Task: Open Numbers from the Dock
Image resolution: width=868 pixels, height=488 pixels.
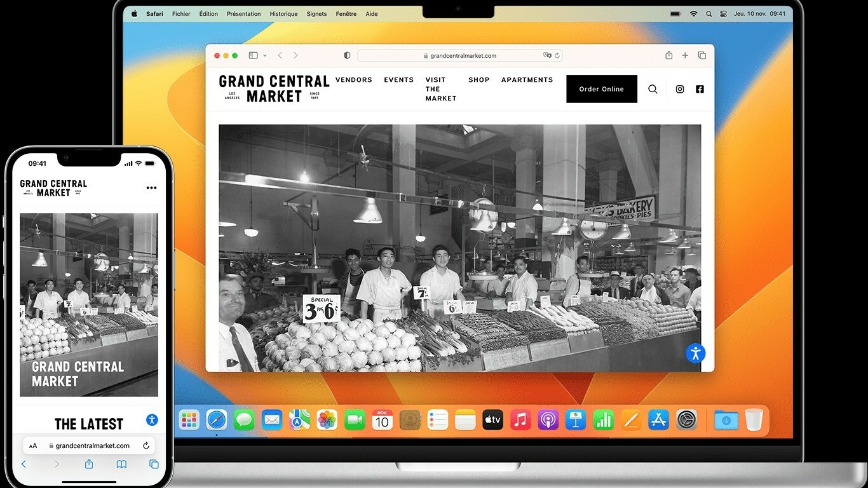Action: coord(603,419)
